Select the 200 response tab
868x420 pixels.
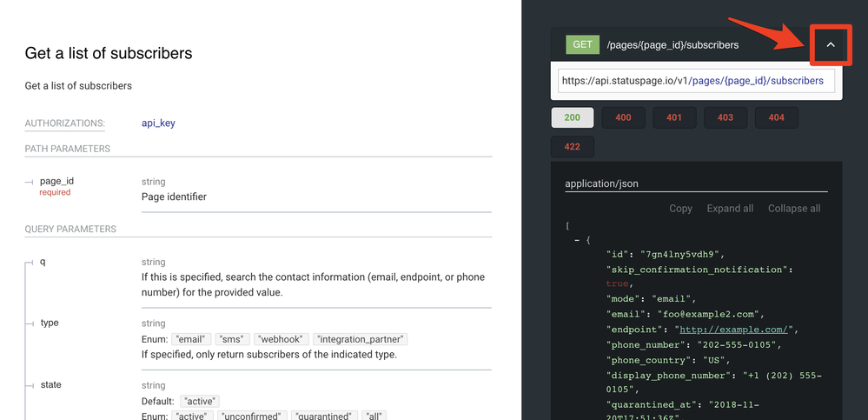coord(572,117)
